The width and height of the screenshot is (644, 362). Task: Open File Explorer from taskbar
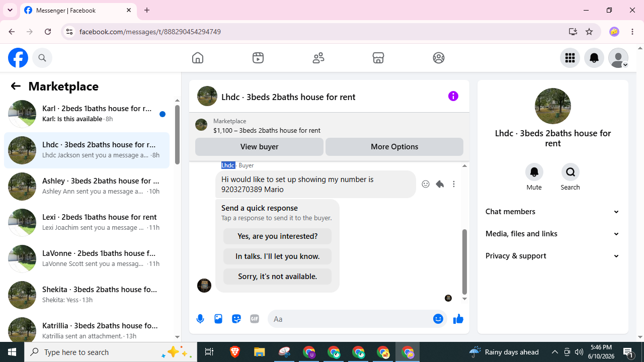pos(260,352)
